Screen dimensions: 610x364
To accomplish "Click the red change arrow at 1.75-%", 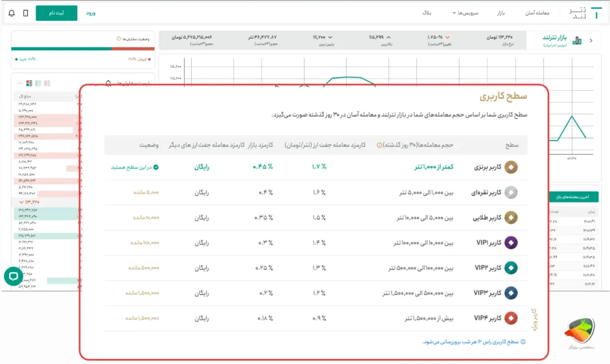I will click(447, 37).
